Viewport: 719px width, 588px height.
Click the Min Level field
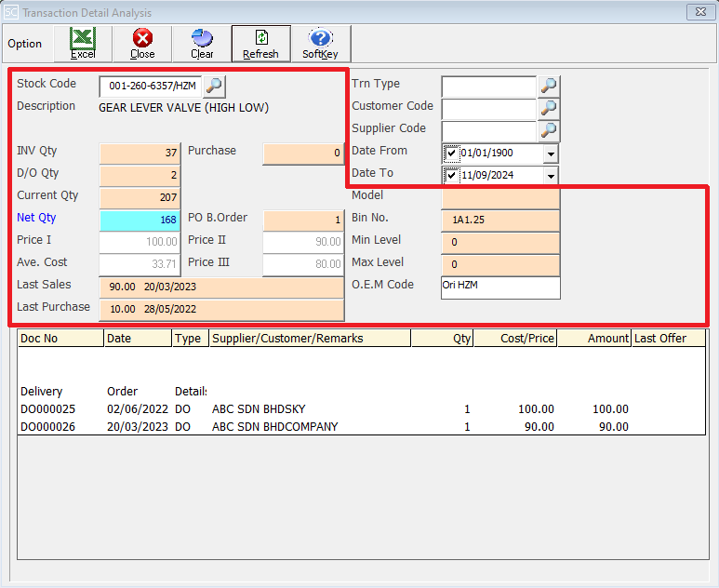(x=500, y=242)
